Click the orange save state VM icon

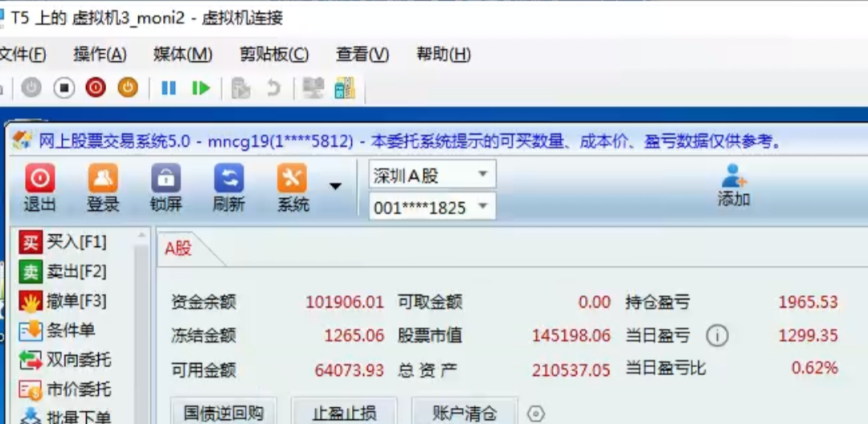[x=128, y=88]
